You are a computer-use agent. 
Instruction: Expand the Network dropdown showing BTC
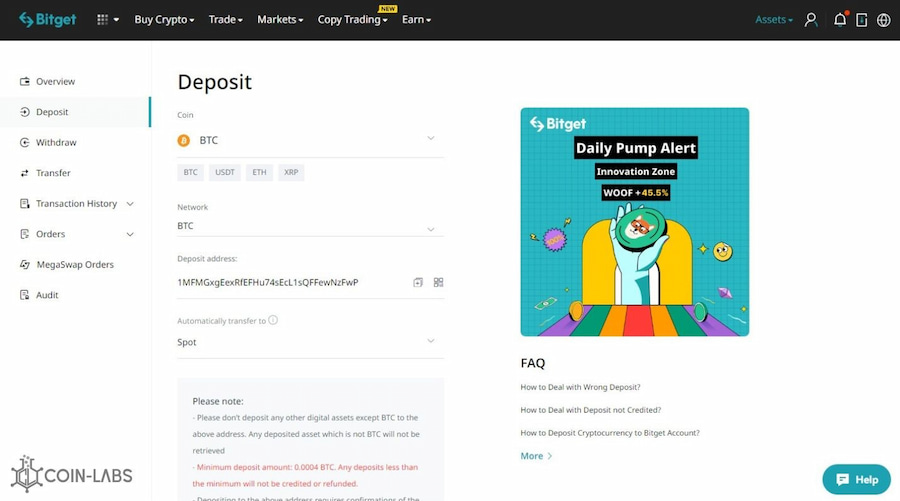311,226
